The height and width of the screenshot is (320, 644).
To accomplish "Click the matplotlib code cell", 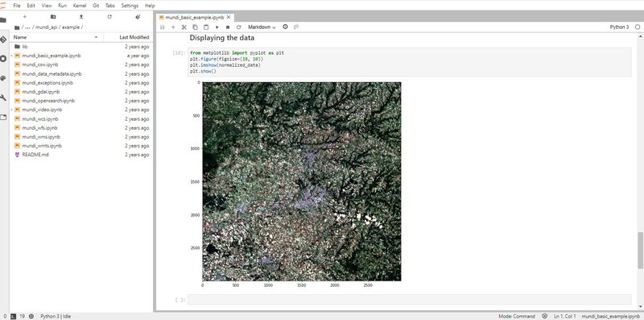I will pos(409,62).
